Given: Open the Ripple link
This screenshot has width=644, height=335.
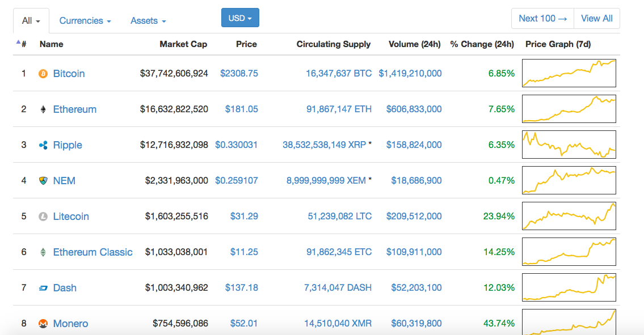Looking at the screenshot, I should 68,145.
